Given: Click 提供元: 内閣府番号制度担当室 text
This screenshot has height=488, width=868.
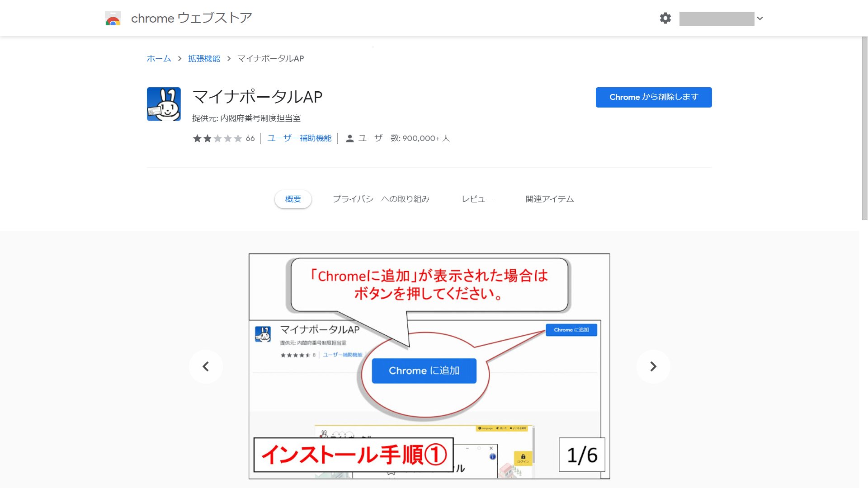Looking at the screenshot, I should pos(246,118).
